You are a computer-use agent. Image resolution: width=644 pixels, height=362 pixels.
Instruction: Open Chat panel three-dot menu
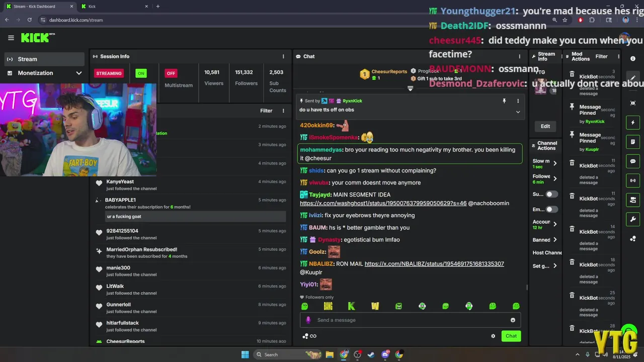520,56
